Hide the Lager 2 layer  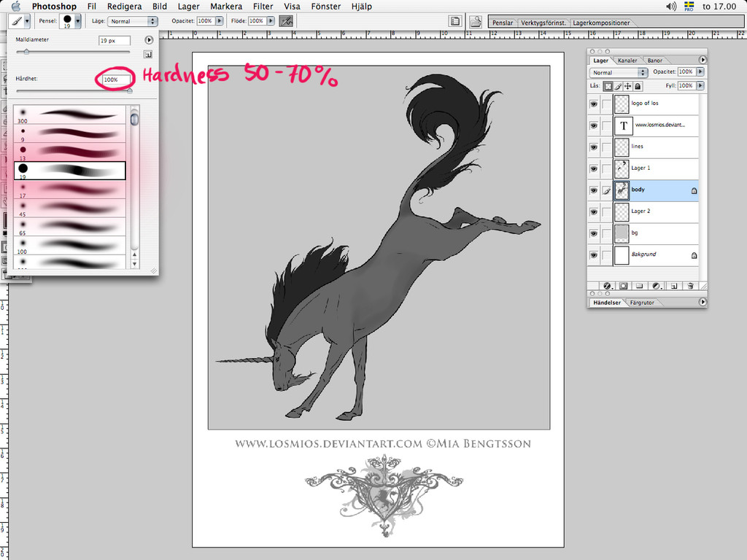594,212
